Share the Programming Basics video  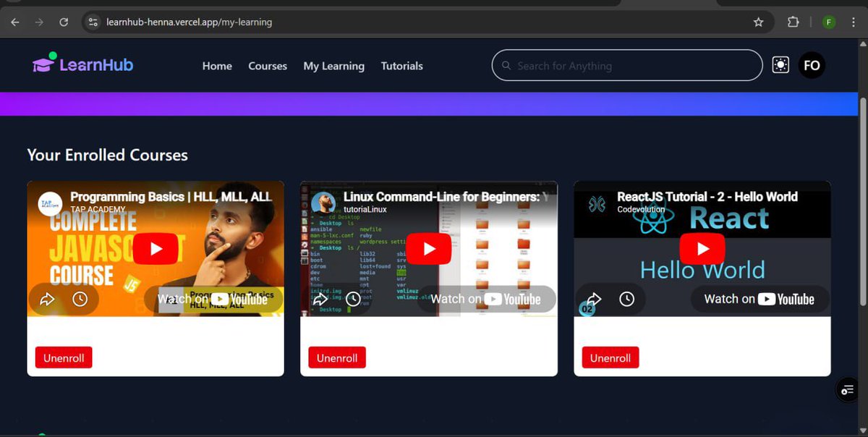[47, 299]
